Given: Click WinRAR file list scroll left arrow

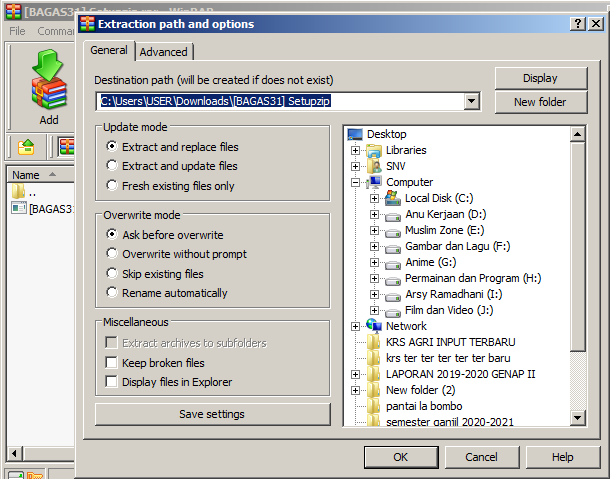Looking at the screenshot, I should 15,453.
